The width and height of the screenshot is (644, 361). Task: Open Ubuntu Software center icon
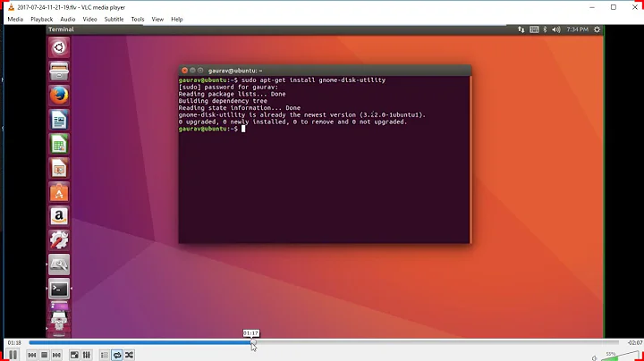coord(59,192)
